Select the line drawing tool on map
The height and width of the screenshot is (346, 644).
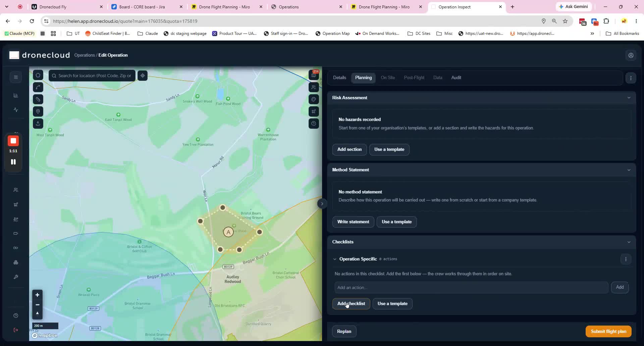38,88
